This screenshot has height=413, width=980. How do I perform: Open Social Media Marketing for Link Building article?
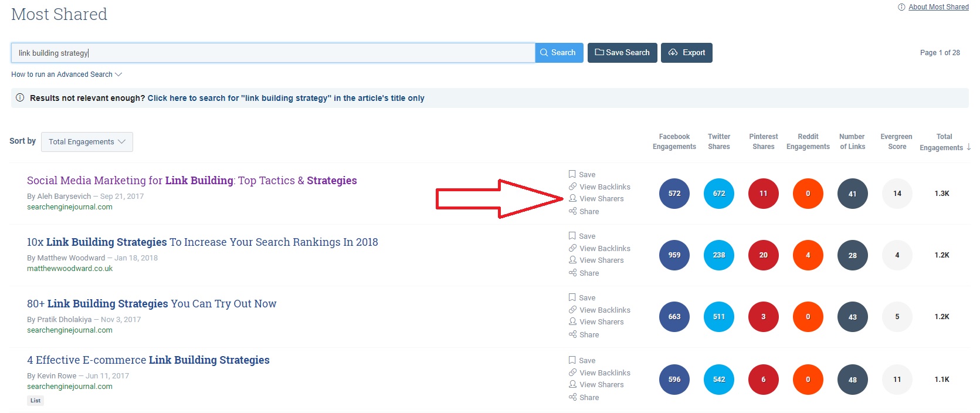tap(192, 181)
